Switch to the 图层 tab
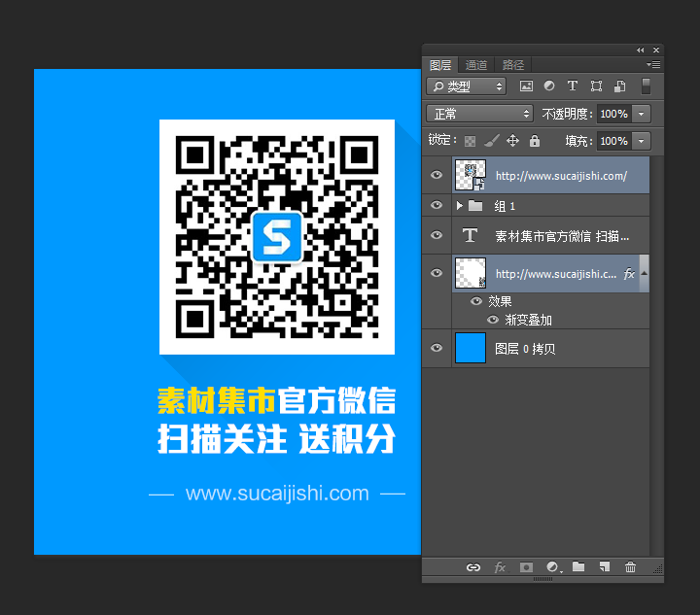This screenshot has width=700, height=615. [x=440, y=65]
